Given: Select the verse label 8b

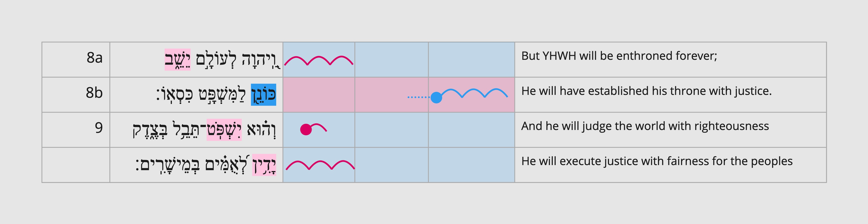Looking at the screenshot, I should pos(94,93).
